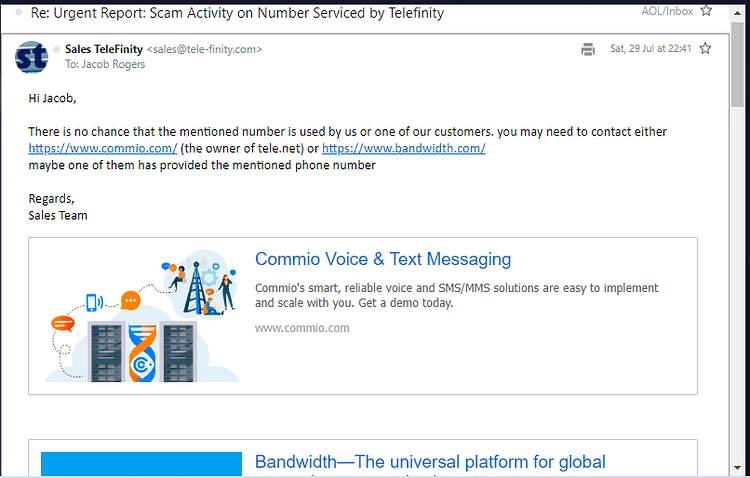Open the https://www.bandwidth.com/ link

(x=404, y=148)
